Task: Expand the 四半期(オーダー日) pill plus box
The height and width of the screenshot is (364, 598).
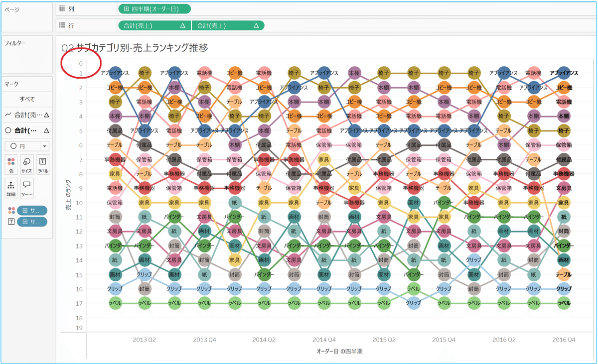Action: [x=127, y=9]
